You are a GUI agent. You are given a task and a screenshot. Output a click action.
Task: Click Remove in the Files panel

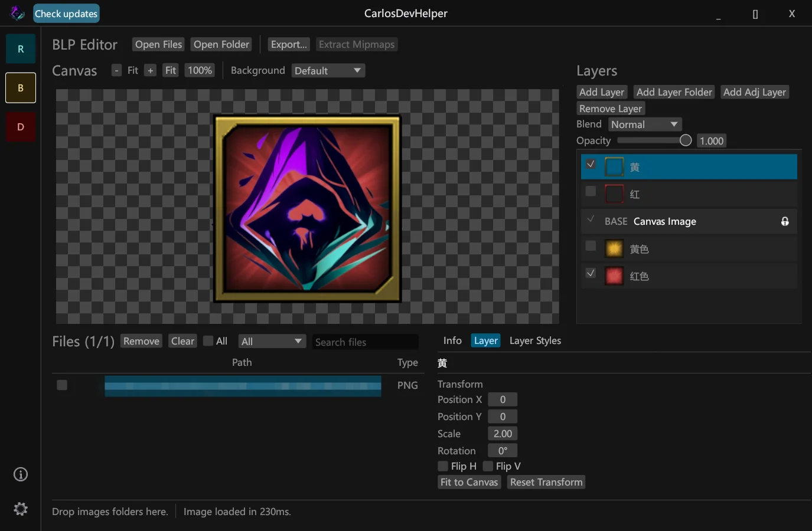(141, 341)
